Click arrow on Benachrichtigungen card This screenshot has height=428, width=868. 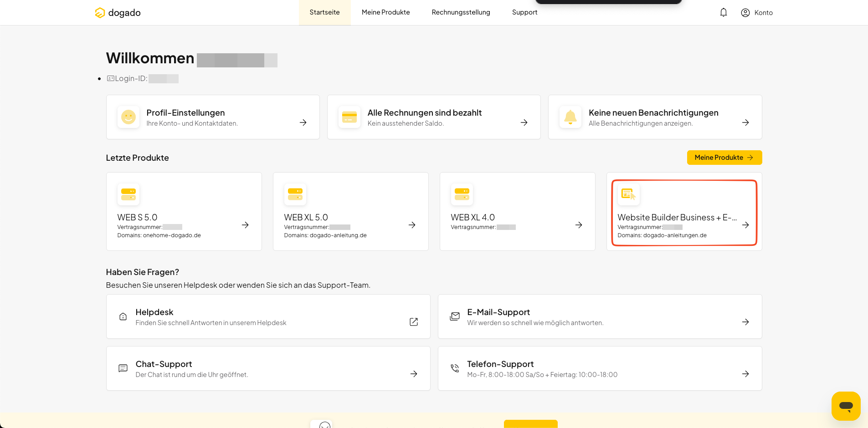pyautogui.click(x=745, y=122)
